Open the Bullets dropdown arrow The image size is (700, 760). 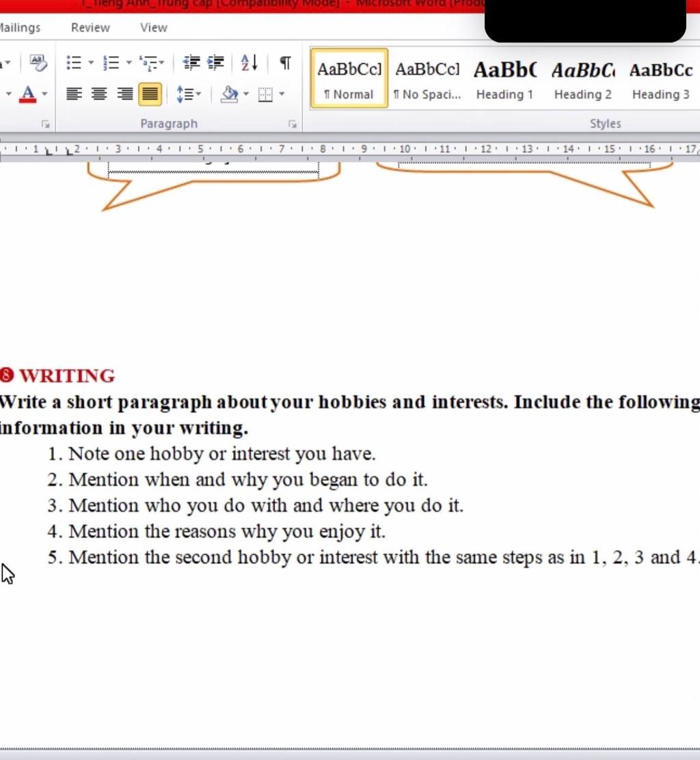click(91, 62)
